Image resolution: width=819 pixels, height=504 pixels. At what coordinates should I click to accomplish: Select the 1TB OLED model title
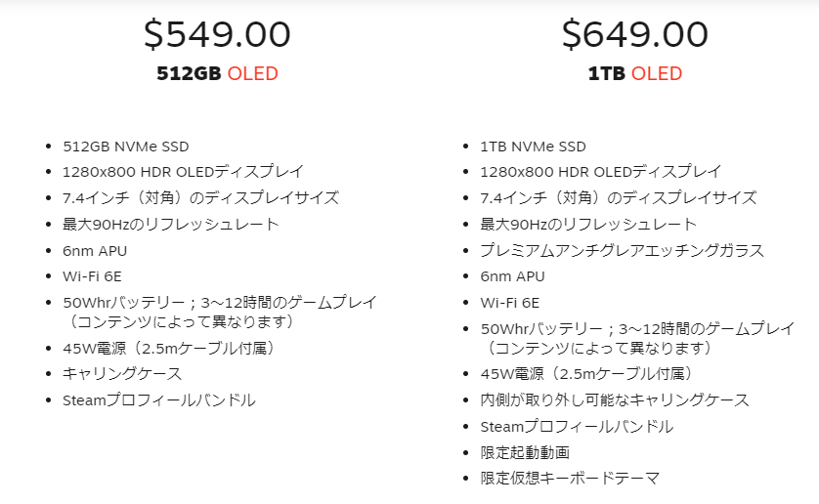pyautogui.click(x=635, y=73)
